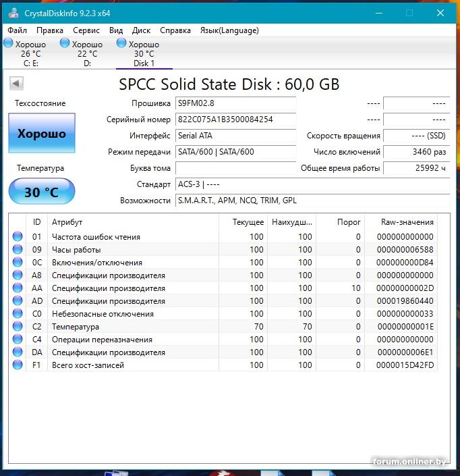Screen dimensions: 460x476
Task: Open the Сервис menu
Action: click(86, 30)
